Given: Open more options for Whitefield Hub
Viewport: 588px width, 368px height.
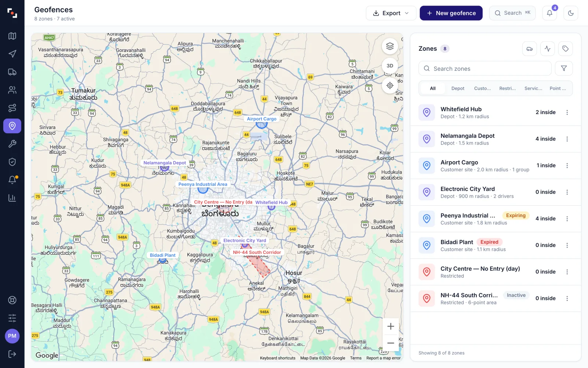Looking at the screenshot, I should (x=567, y=113).
